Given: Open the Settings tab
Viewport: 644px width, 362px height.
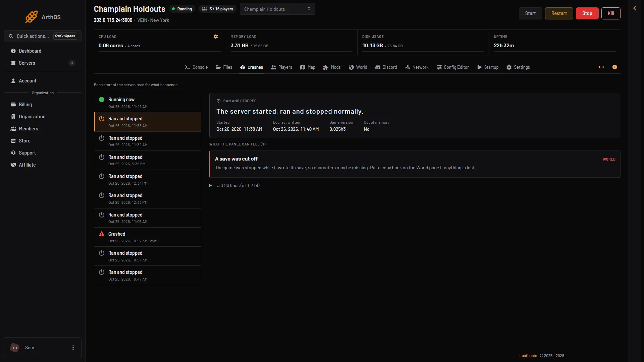Looking at the screenshot, I should 518,67.
